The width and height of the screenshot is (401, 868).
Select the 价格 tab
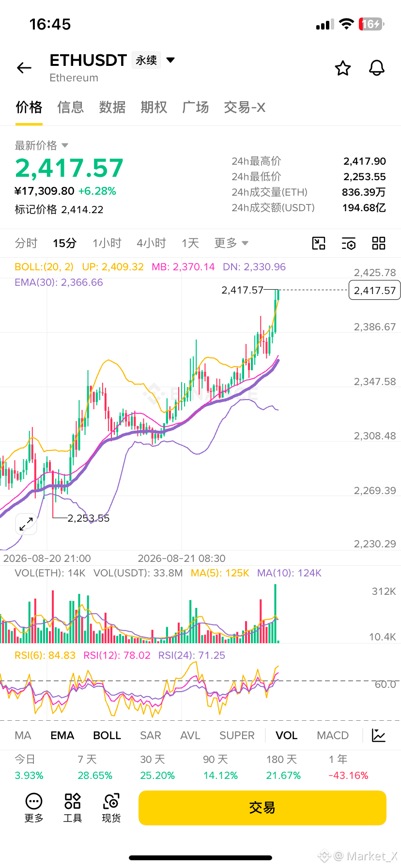tap(29, 107)
